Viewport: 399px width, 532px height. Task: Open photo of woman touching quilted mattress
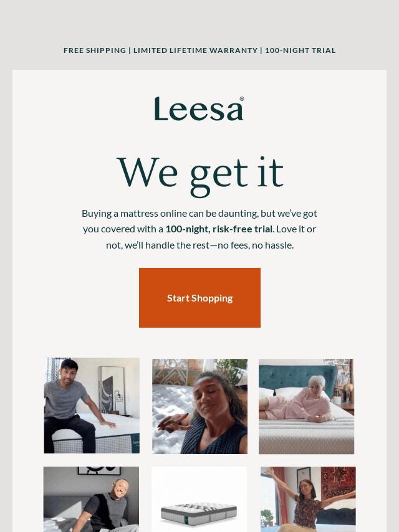[x=199, y=406]
